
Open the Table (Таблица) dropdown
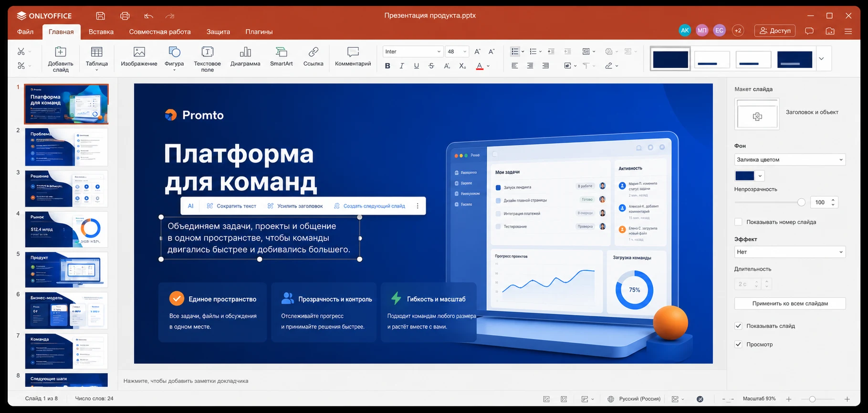[97, 59]
